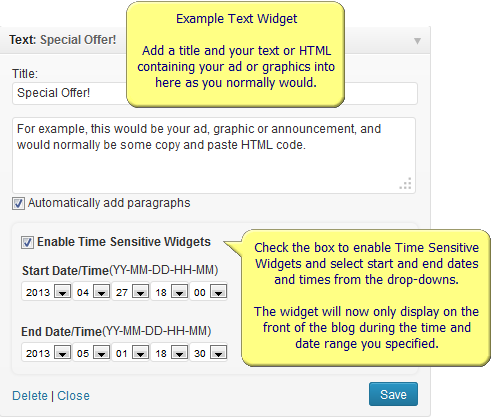Open the start day 27 dropdown
This screenshot has width=491, height=417.
pos(131,292)
